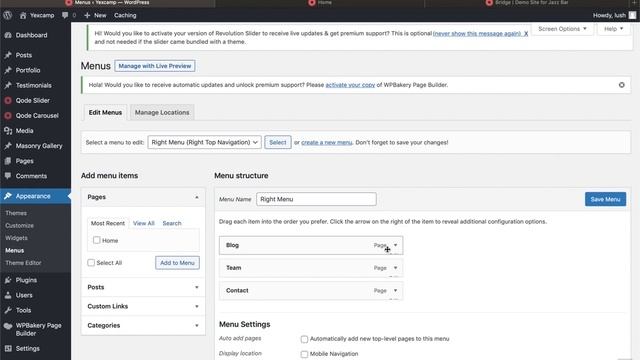This screenshot has width=640, height=360.
Task: Expand the Team menu item options
Action: pos(395,268)
